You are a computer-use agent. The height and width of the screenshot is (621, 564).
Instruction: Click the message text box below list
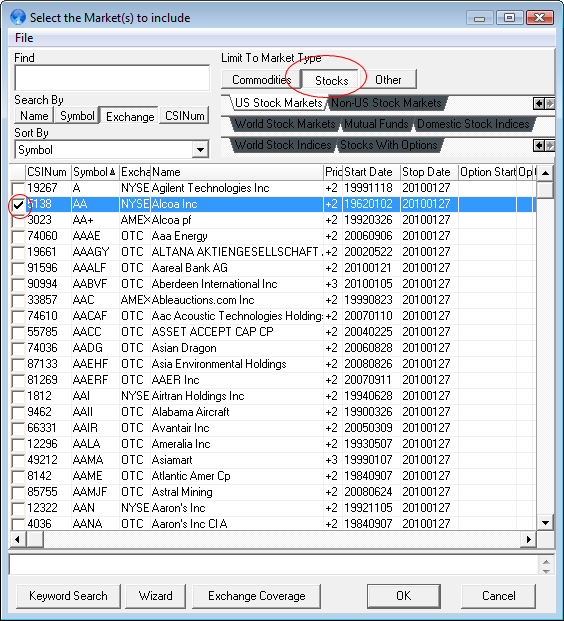point(273,565)
